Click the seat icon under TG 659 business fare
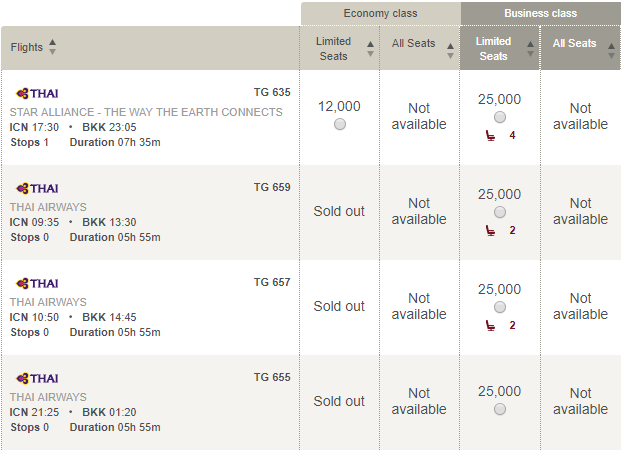This screenshot has height=450, width=621. (x=490, y=231)
